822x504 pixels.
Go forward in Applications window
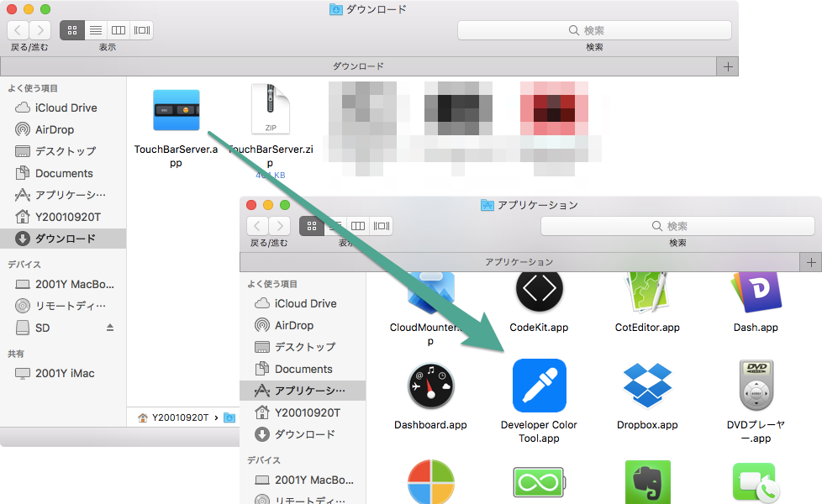tap(280, 226)
